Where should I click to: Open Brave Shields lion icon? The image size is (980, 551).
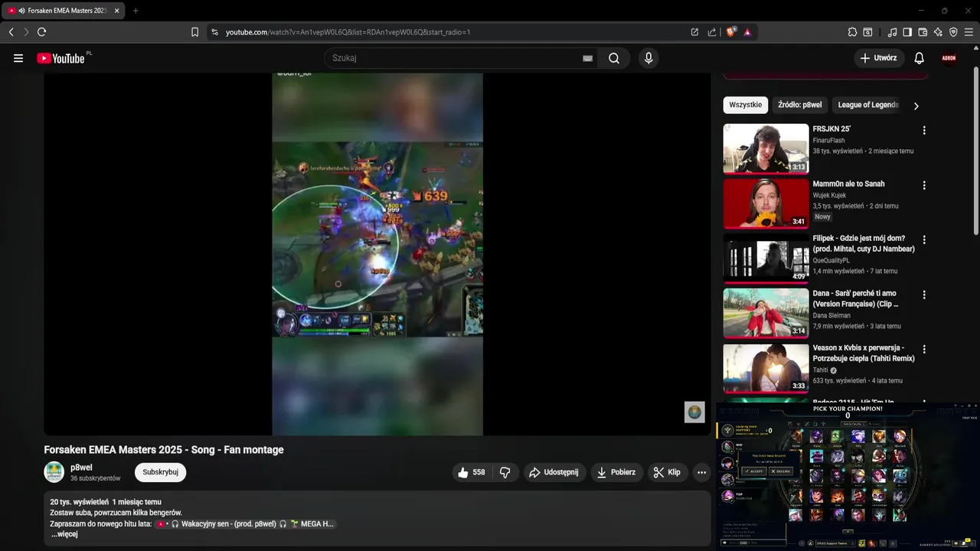[x=730, y=32]
